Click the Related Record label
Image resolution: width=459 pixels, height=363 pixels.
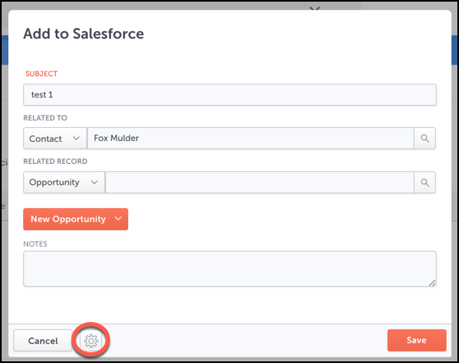pyautogui.click(x=55, y=161)
